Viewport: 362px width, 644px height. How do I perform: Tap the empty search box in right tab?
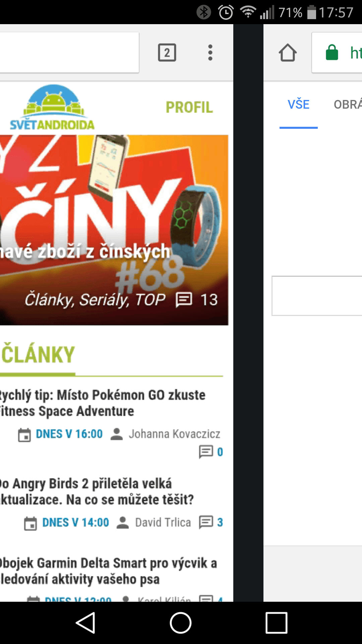pyautogui.click(x=317, y=296)
